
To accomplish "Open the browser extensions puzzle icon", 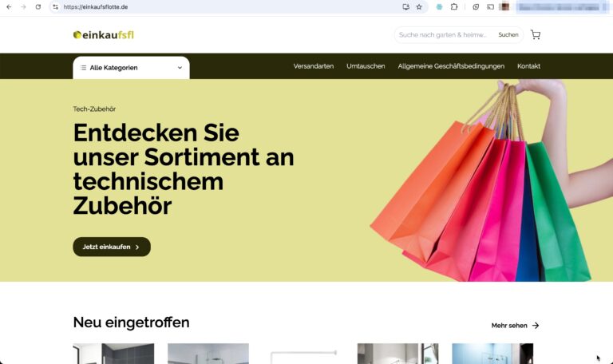I will (454, 7).
